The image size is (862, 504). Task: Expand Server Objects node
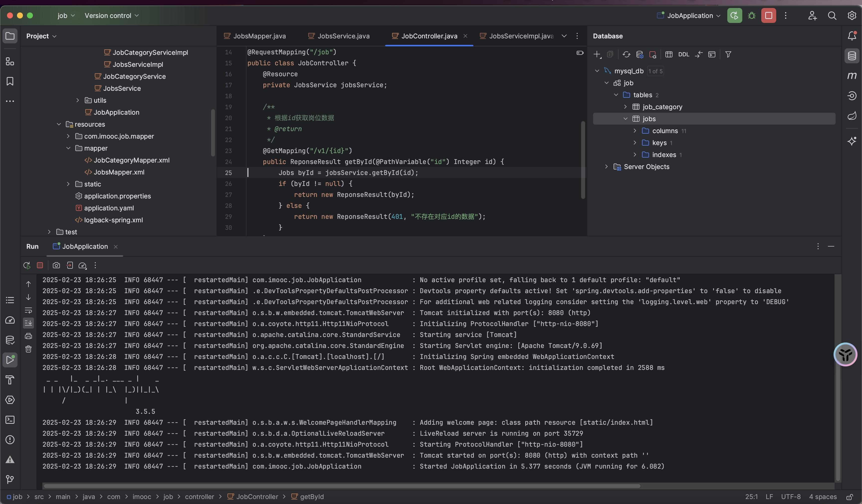point(607,167)
